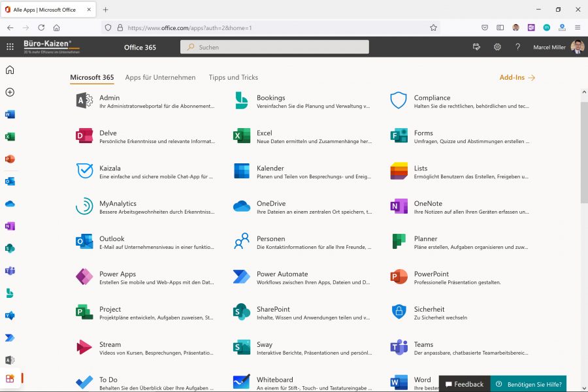The height and width of the screenshot is (392, 588).
Task: Launch the Personen app tile
Action: point(303,242)
